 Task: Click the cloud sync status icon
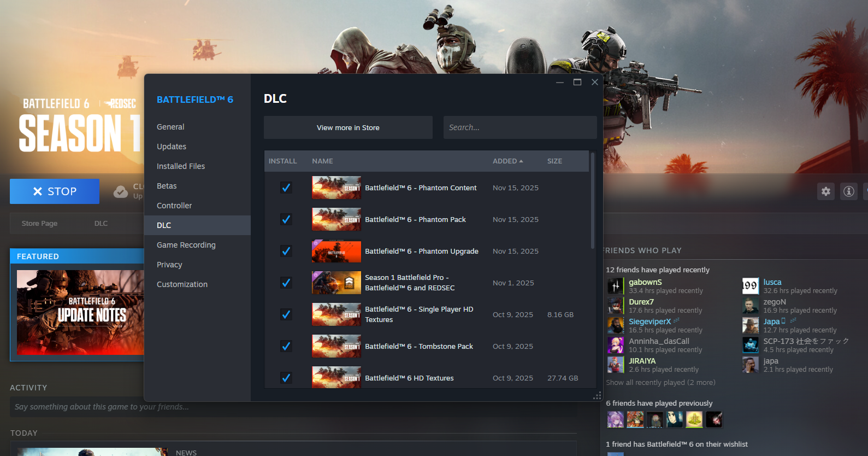(121, 191)
